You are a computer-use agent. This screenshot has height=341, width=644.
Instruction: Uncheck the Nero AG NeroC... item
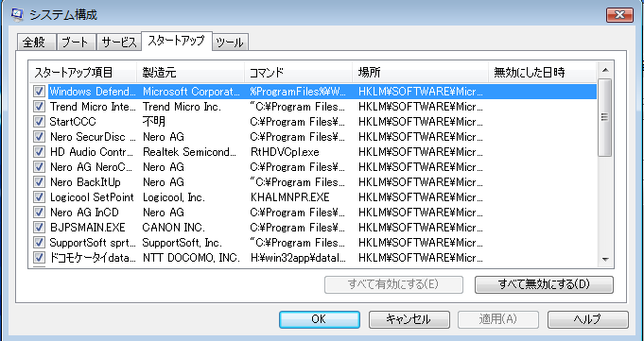39,167
